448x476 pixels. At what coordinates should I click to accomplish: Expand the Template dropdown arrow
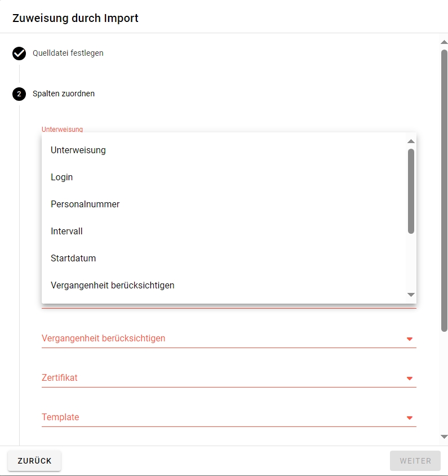[x=410, y=418]
